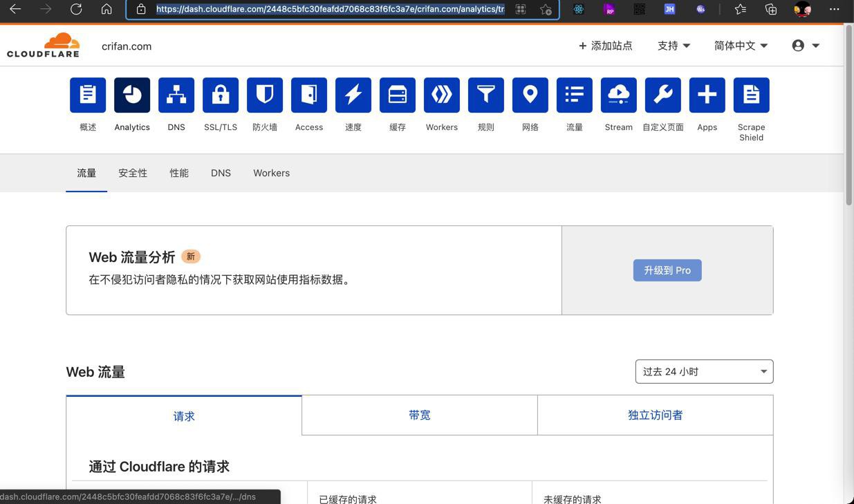The height and width of the screenshot is (504, 854).
Task: Click the site lock icon in address bar
Action: (x=141, y=9)
